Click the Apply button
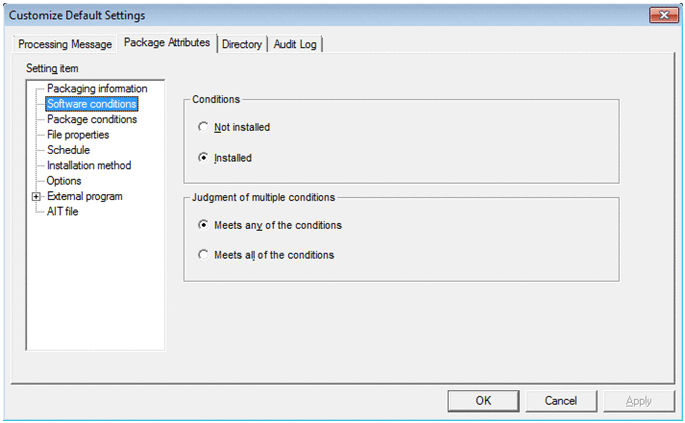 pos(638,401)
